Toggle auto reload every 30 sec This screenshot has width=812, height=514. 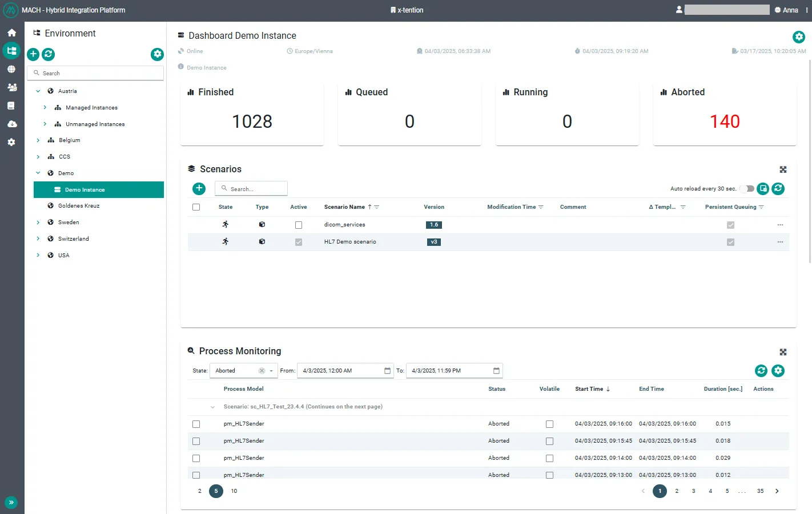pos(747,189)
